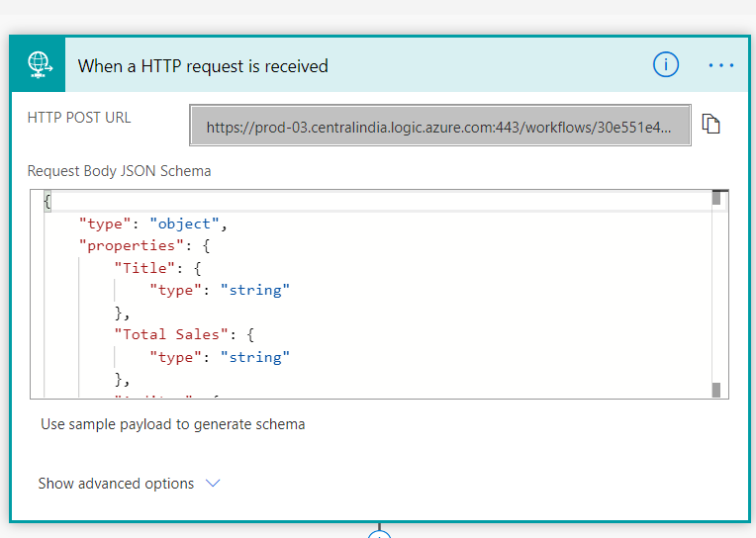756x538 pixels.
Task: Open the three-dots menu on the trigger card
Action: [x=720, y=65]
